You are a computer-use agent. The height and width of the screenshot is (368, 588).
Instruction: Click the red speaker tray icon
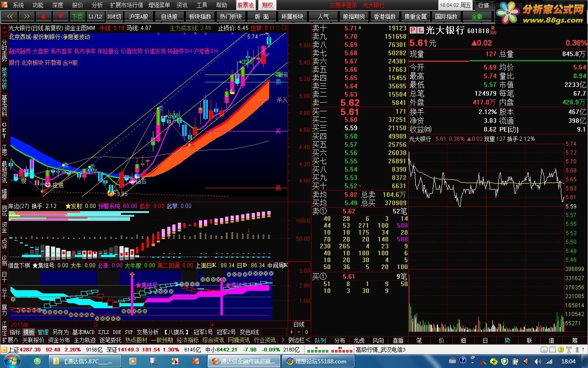(526, 362)
